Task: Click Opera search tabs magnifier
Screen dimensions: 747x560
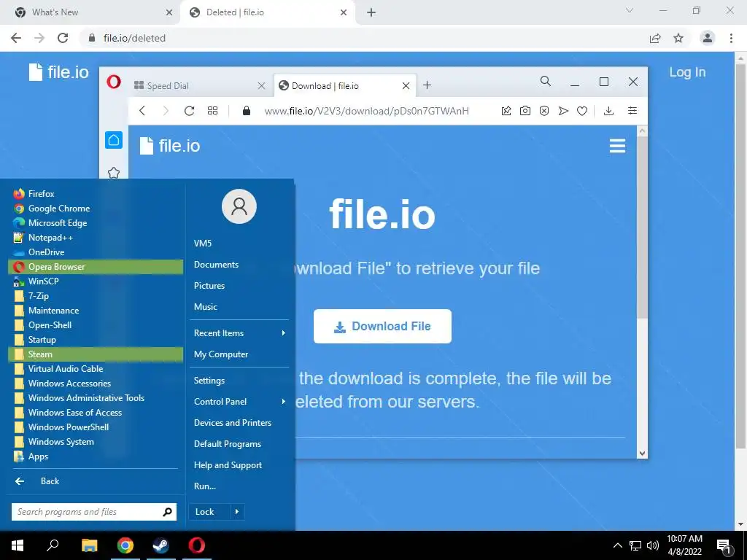Action: coord(546,82)
